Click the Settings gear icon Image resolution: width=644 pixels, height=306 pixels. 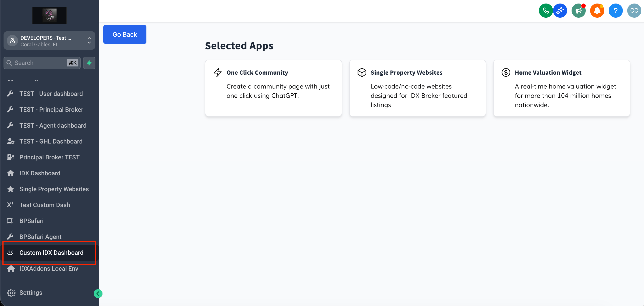click(x=11, y=293)
